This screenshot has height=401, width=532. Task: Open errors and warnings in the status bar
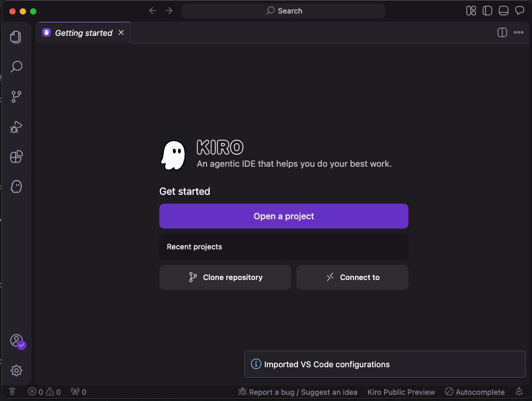pos(45,392)
